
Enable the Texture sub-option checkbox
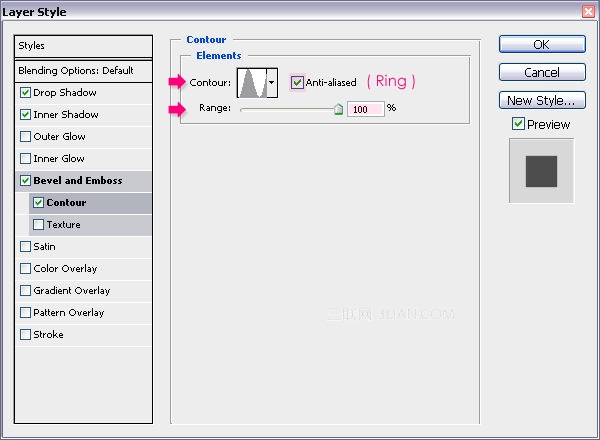(x=38, y=225)
